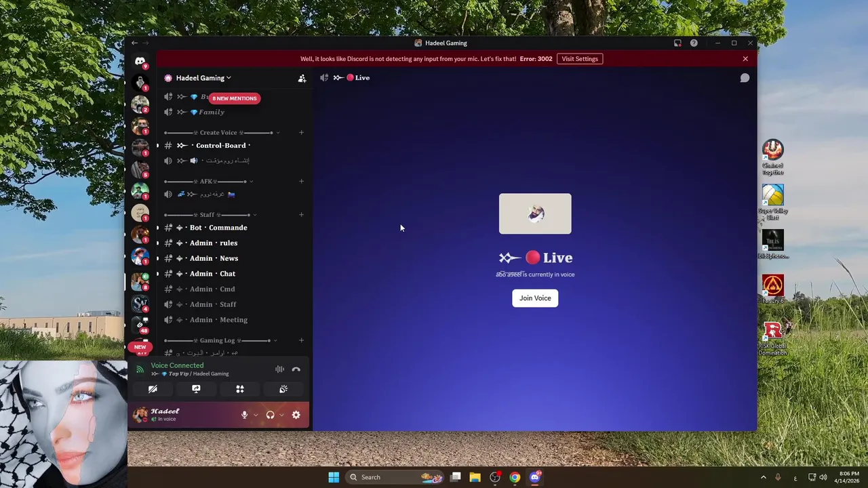Screen dimensions: 868x488
Task: Deafen with the headphones button
Action: click(x=270, y=415)
